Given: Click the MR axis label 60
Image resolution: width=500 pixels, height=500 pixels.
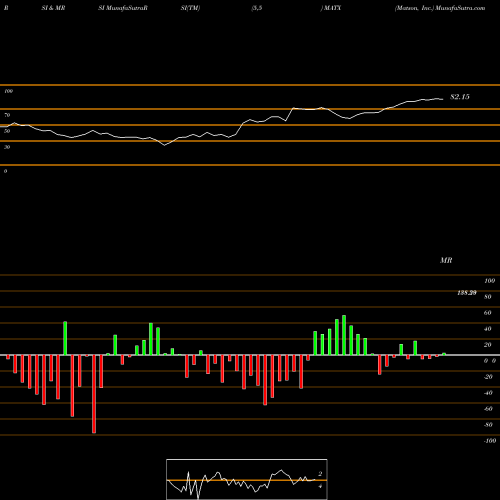Looking at the screenshot, I should coord(488,313).
